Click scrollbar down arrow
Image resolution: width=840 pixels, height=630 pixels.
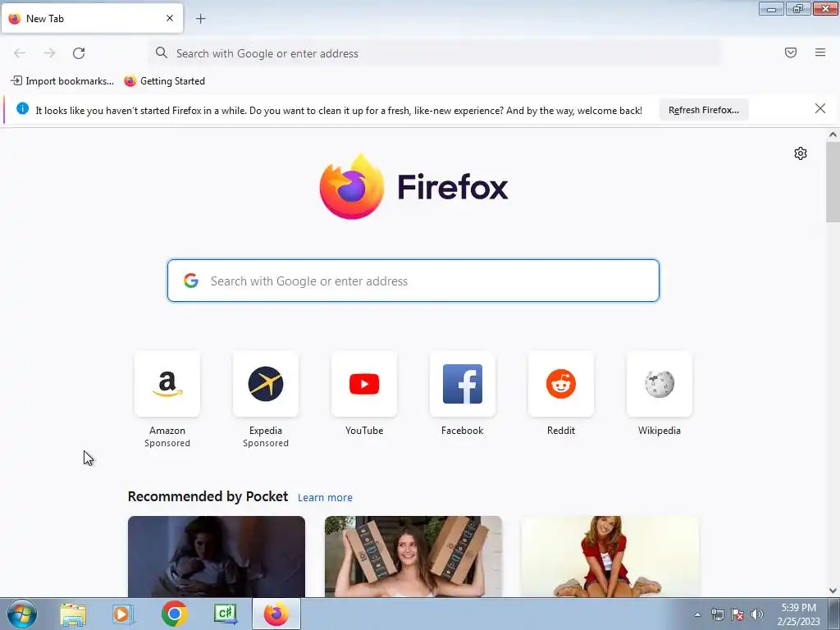pos(833,591)
